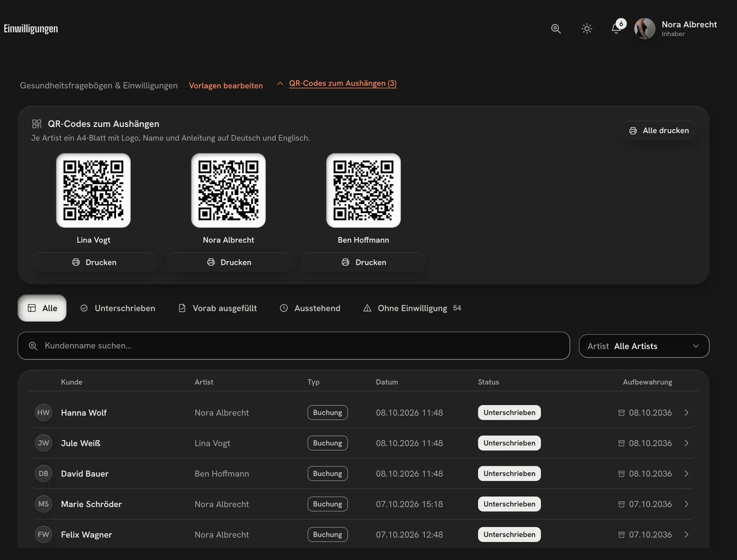The image size is (737, 560).
Task: Print Nora Albrecht QR code
Action: point(228,262)
